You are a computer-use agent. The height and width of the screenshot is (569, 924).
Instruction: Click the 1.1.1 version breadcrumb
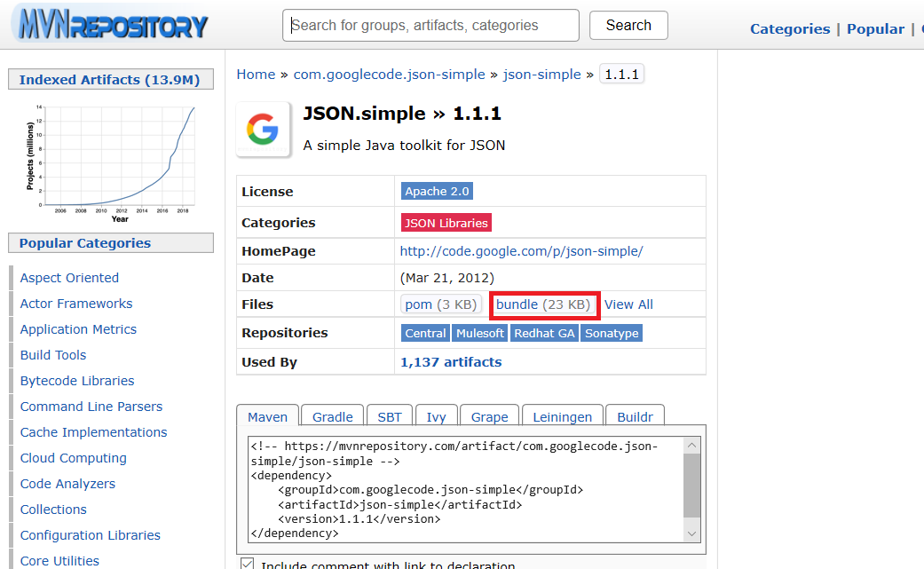pos(621,75)
